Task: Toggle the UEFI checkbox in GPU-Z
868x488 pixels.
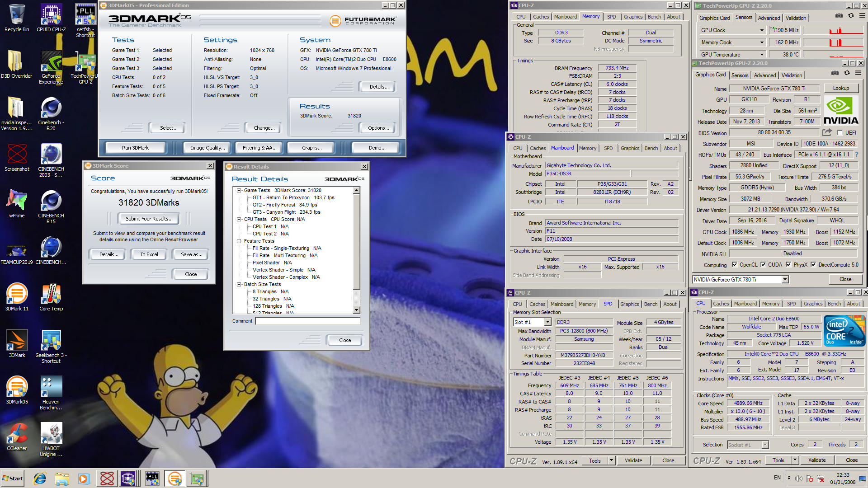Action: (840, 133)
